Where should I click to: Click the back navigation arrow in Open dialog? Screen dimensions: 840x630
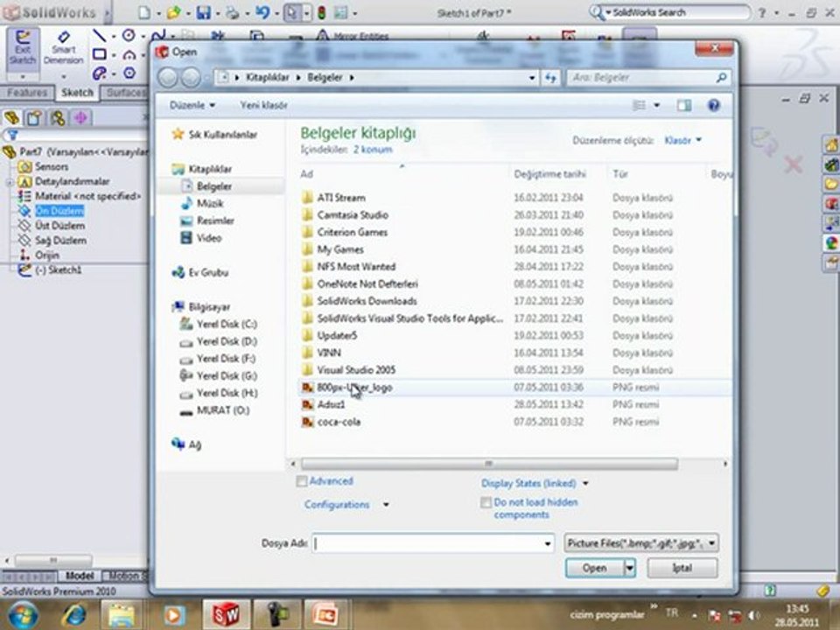[x=168, y=78]
